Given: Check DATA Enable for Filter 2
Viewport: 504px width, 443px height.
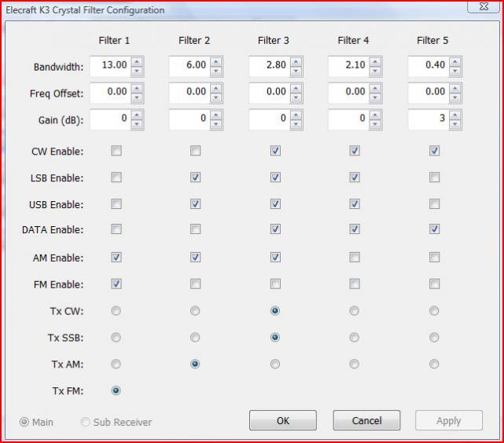Looking at the screenshot, I should pyautogui.click(x=196, y=229).
